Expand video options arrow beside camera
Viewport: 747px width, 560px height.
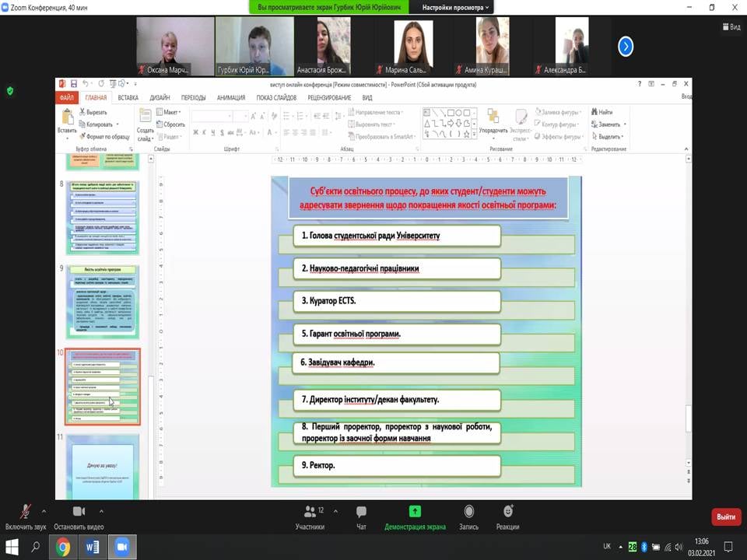[101, 511]
